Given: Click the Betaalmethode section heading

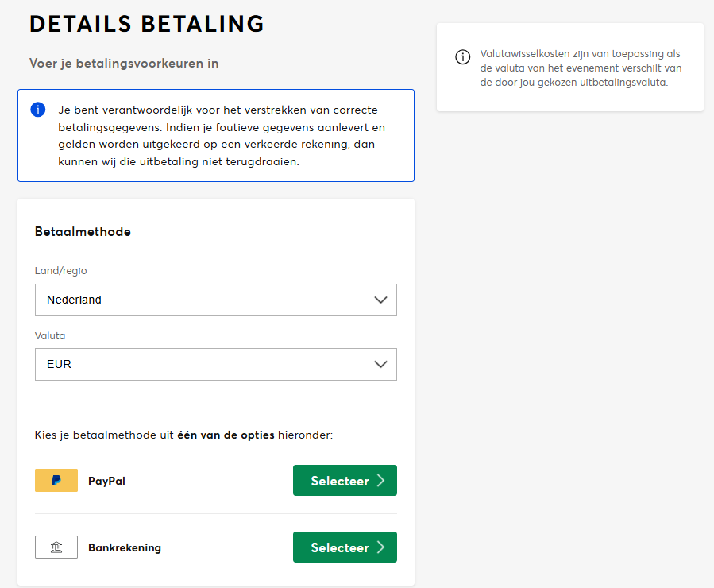Looking at the screenshot, I should tap(83, 232).
